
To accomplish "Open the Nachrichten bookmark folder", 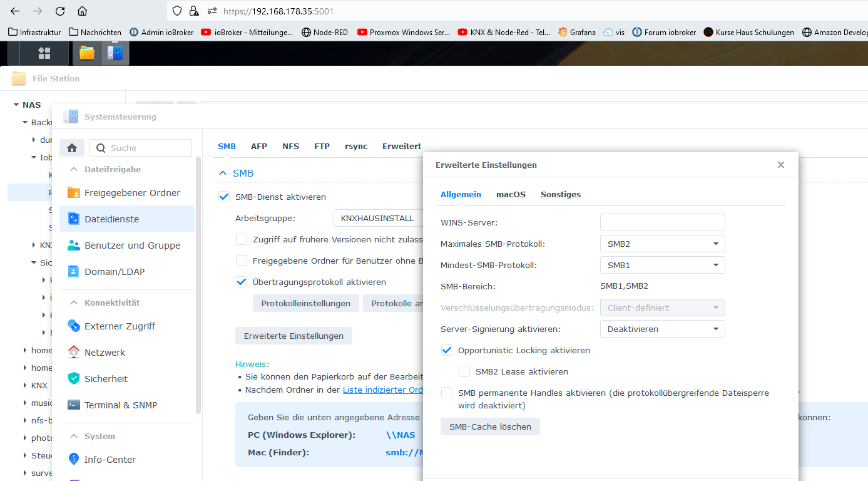I will tap(95, 32).
